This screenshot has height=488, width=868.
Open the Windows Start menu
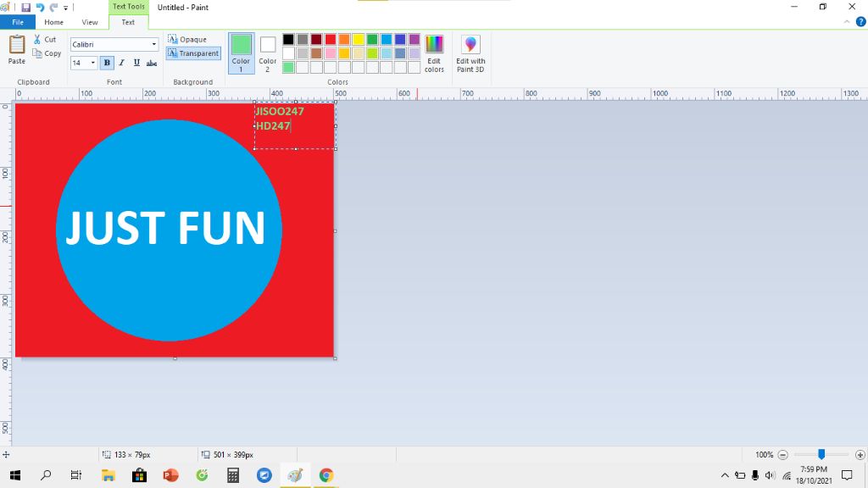pyautogui.click(x=15, y=475)
